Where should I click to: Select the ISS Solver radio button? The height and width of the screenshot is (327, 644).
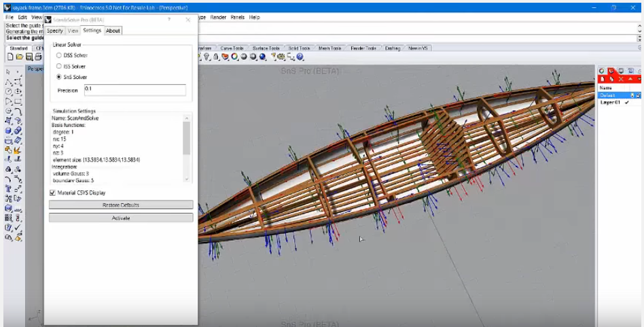(58, 66)
